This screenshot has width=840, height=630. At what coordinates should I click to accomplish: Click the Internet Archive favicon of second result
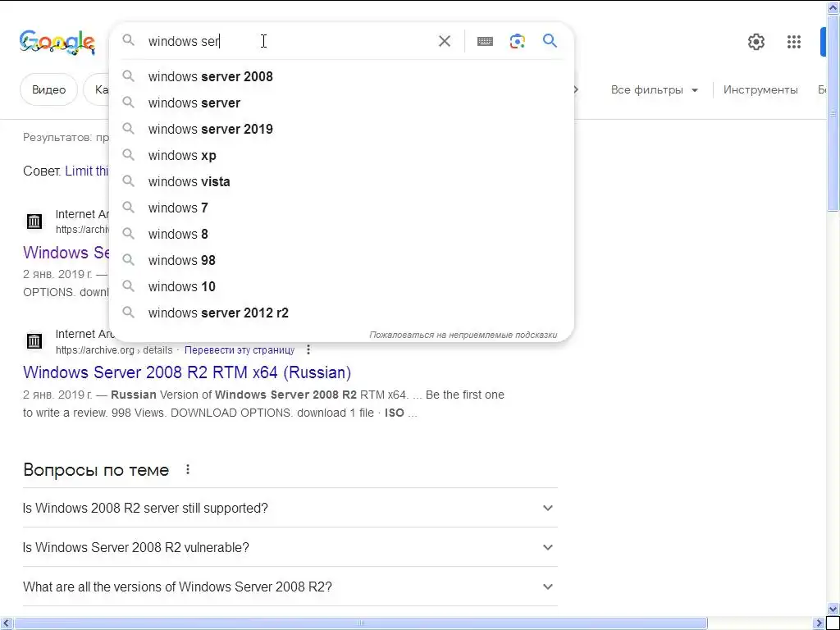point(34,341)
